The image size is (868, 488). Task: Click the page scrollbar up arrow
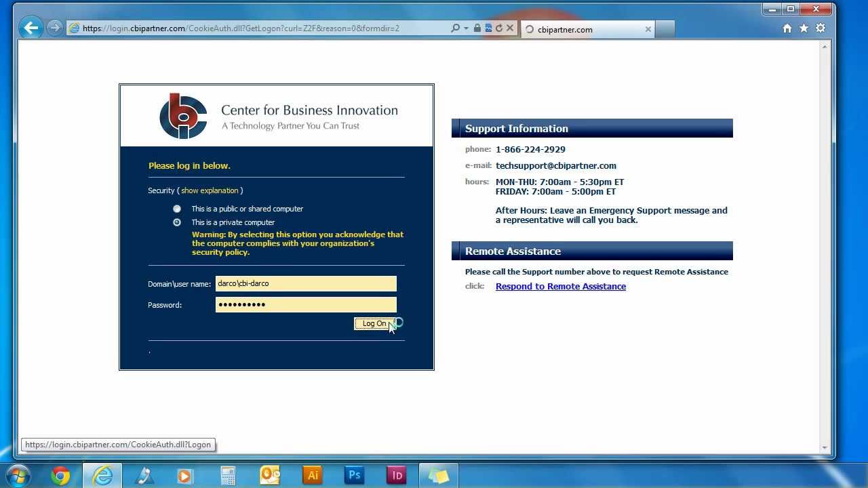(825, 46)
